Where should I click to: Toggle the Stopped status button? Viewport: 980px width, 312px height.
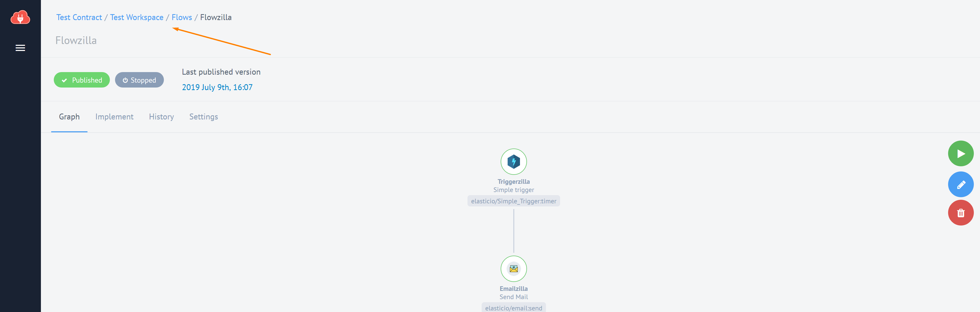click(139, 80)
